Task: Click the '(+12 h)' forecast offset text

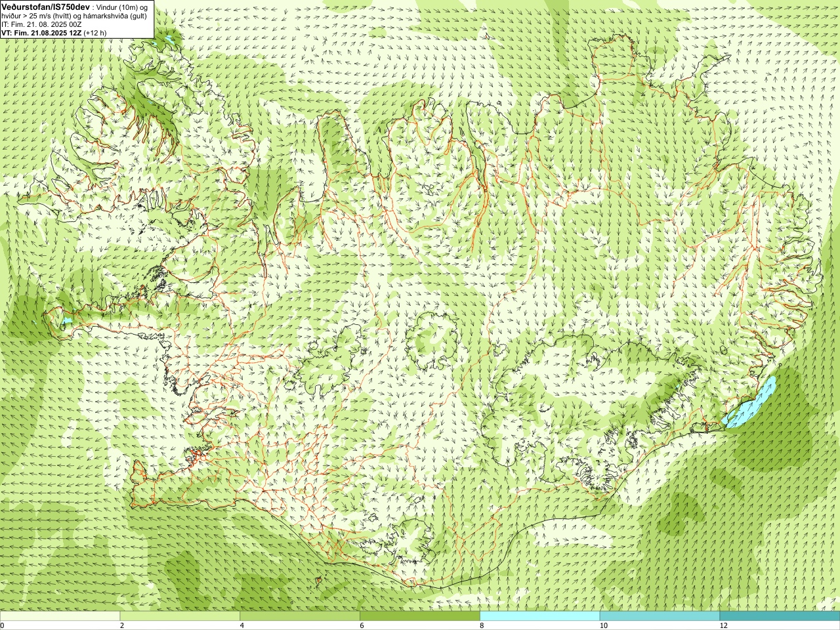Action: 96,33
